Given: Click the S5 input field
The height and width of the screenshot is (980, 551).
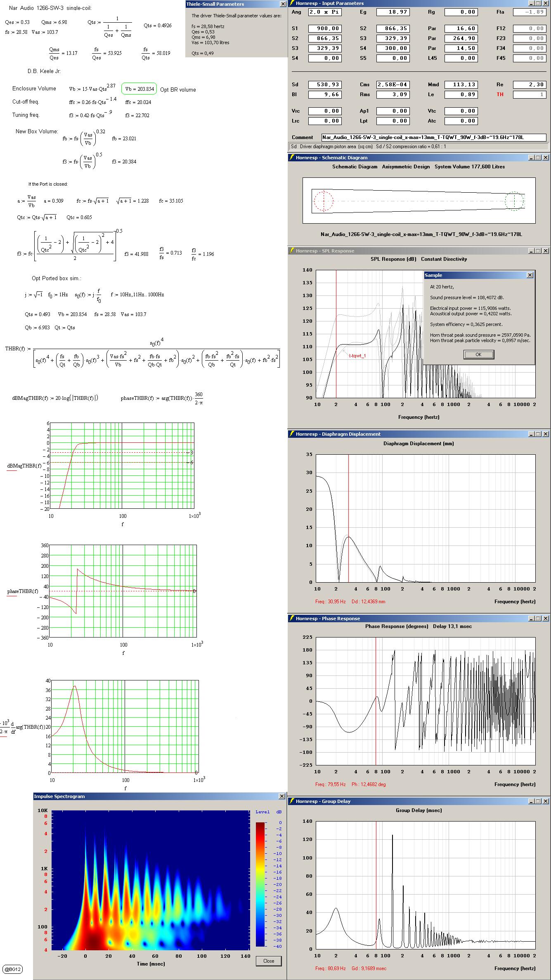Looking at the screenshot, I should click(x=393, y=58).
